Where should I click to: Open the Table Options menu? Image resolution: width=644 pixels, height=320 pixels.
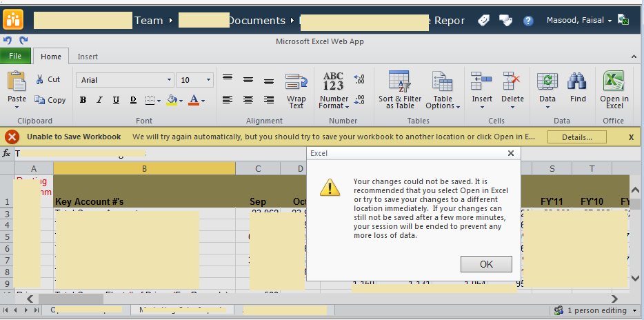[443, 90]
